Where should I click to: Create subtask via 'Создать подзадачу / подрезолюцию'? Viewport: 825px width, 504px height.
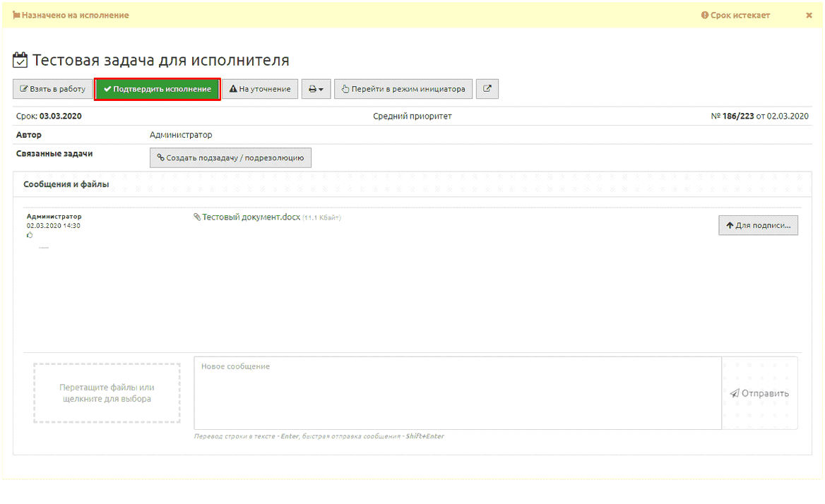pyautogui.click(x=230, y=157)
